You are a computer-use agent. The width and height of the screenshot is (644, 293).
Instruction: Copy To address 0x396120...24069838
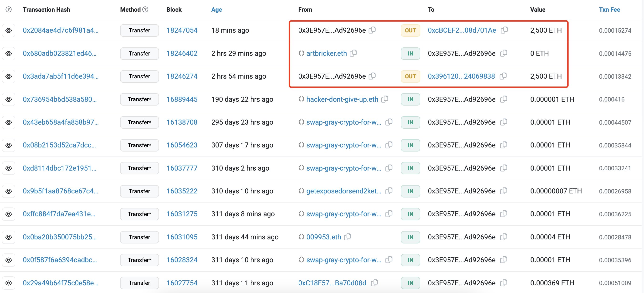point(503,76)
